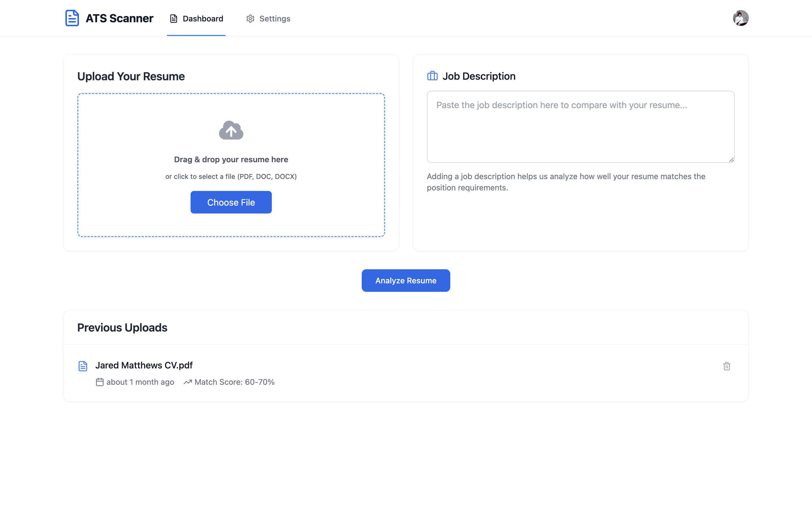Click the Settings gear icon
Screen dimensions: 812x507
250,19
